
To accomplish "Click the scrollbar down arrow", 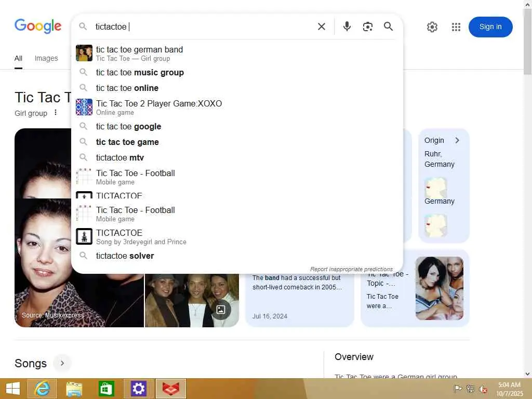I will pos(528,374).
